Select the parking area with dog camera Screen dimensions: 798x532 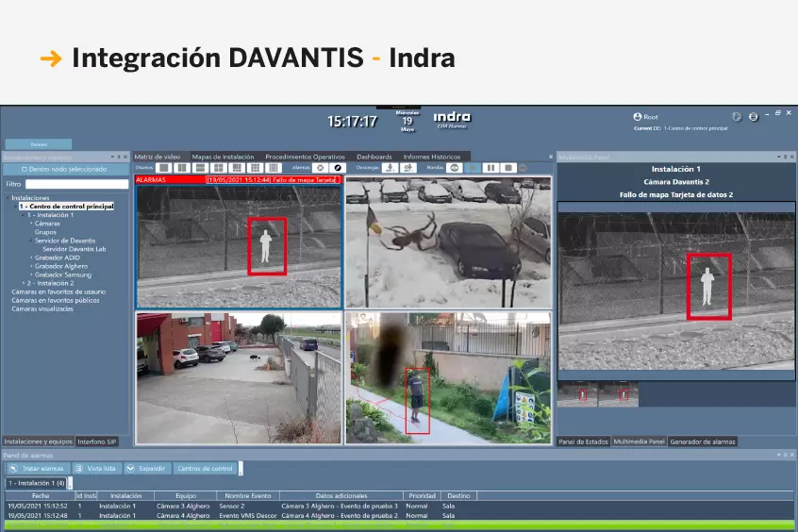[240, 378]
